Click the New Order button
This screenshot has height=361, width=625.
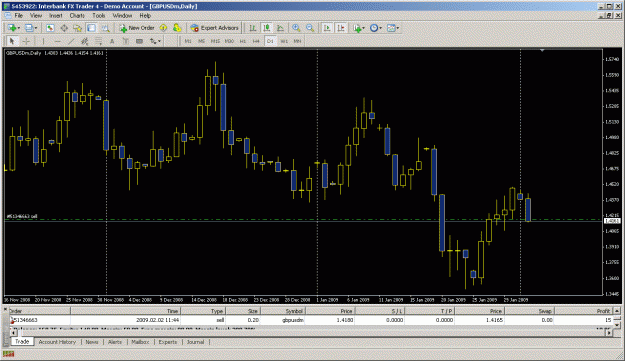[137, 28]
